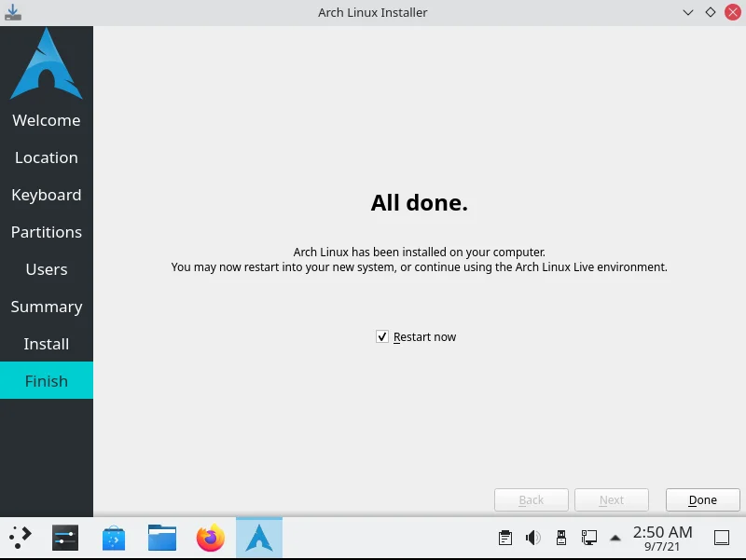The image size is (746, 560).
Task: Click the Show Desktop button
Action: [x=722, y=538]
